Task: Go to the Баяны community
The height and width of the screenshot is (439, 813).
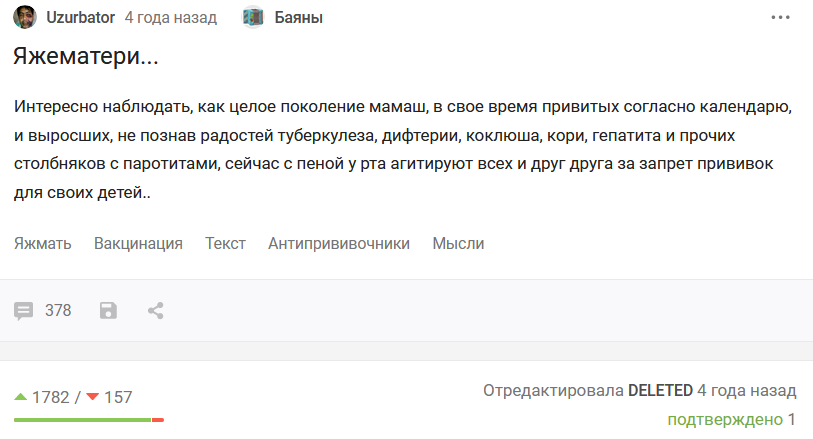Action: 299,17
